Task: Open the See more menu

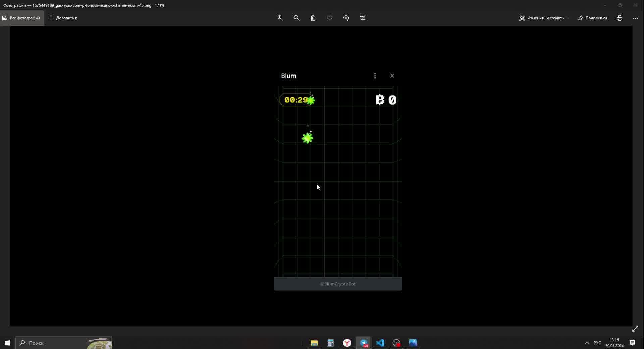Action: point(636,18)
